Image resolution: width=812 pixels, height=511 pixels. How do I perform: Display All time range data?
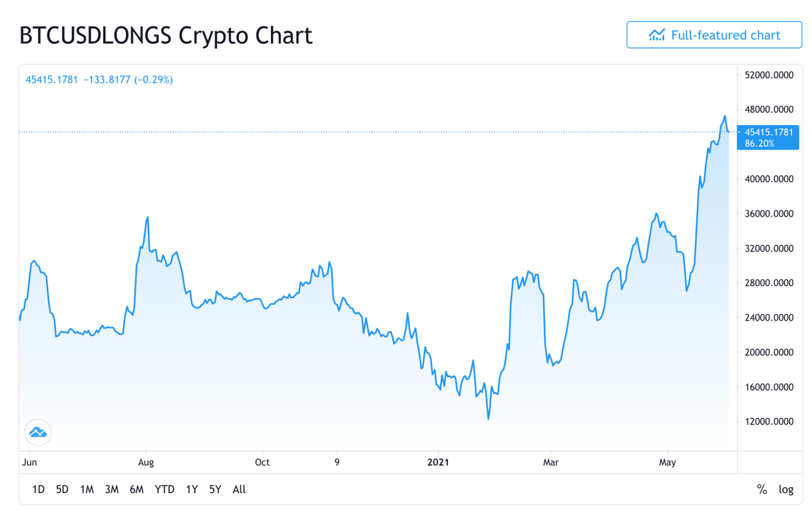[x=239, y=490]
